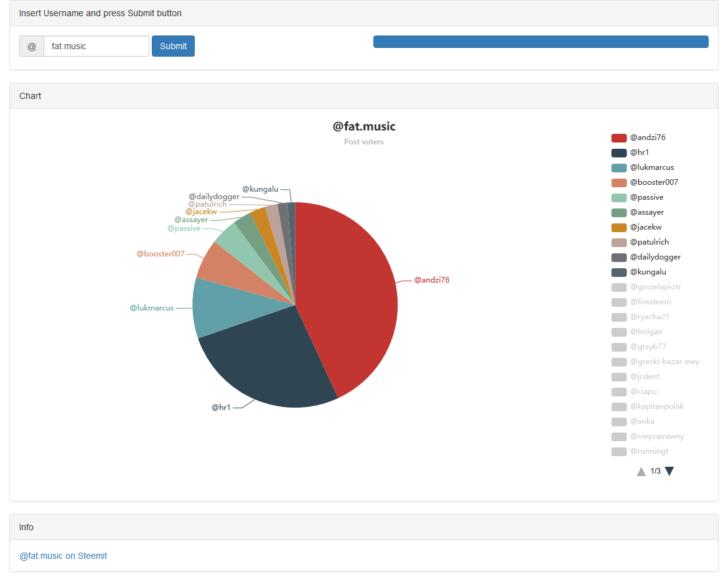The height and width of the screenshot is (580, 728).
Task: Click the red color swatch next to @andzi76
Action: coord(618,137)
